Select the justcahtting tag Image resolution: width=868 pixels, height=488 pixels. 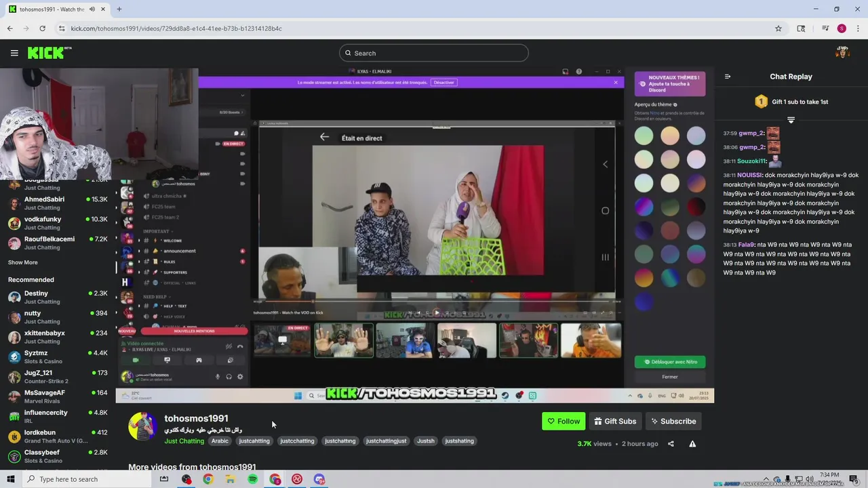click(254, 441)
